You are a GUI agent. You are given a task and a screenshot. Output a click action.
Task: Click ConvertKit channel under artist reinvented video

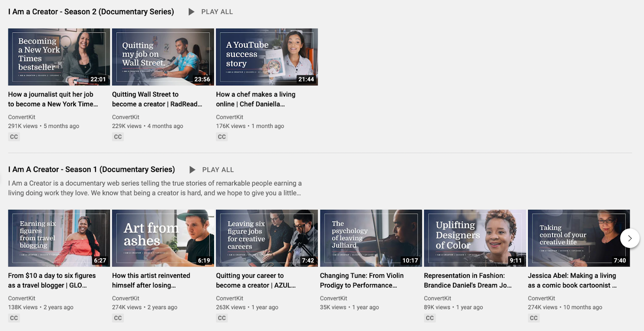pyautogui.click(x=126, y=298)
